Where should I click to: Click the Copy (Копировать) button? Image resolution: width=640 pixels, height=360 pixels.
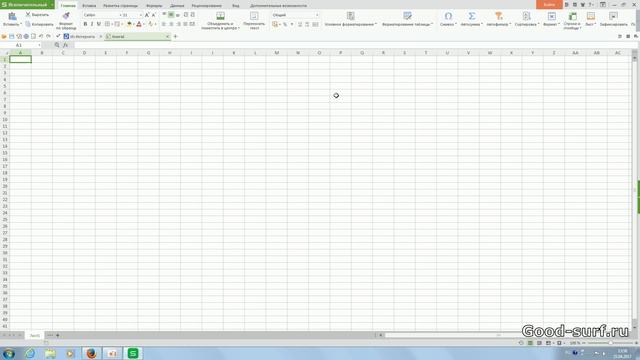pos(40,24)
